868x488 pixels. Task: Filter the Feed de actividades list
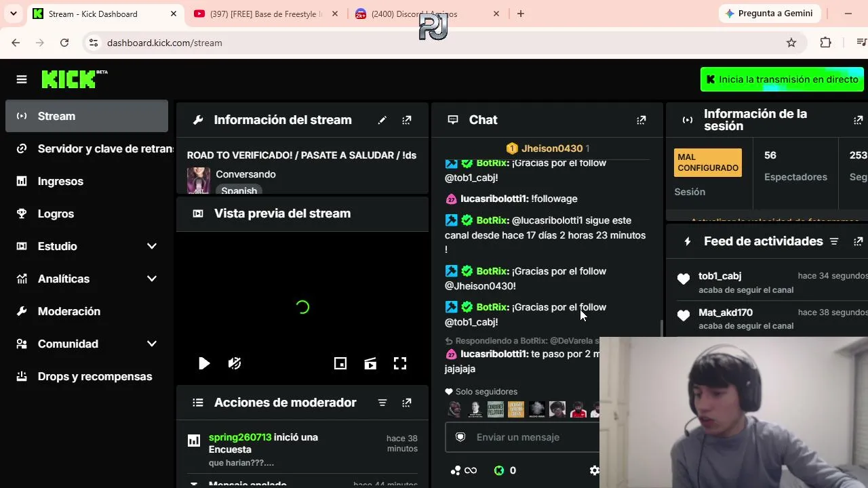(834, 241)
